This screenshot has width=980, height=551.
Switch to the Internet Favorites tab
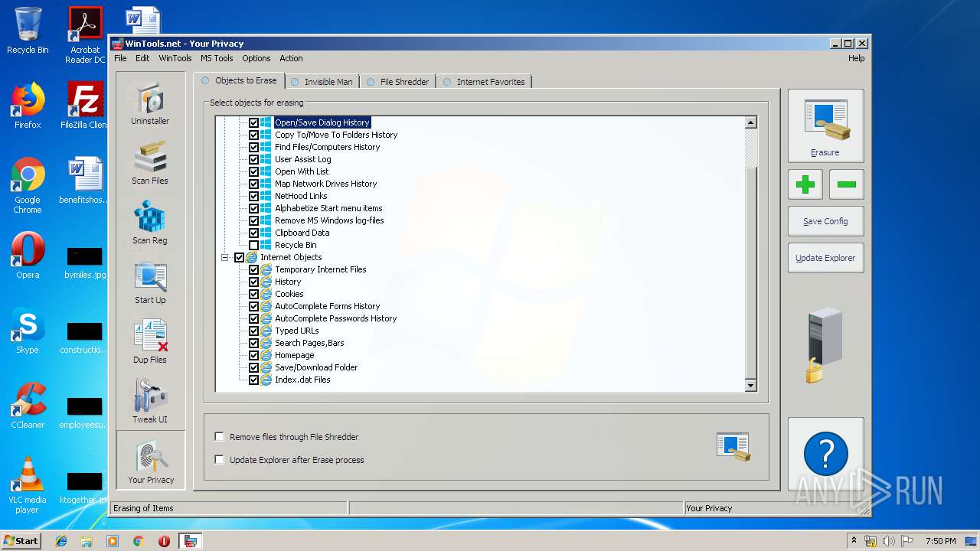(x=484, y=82)
